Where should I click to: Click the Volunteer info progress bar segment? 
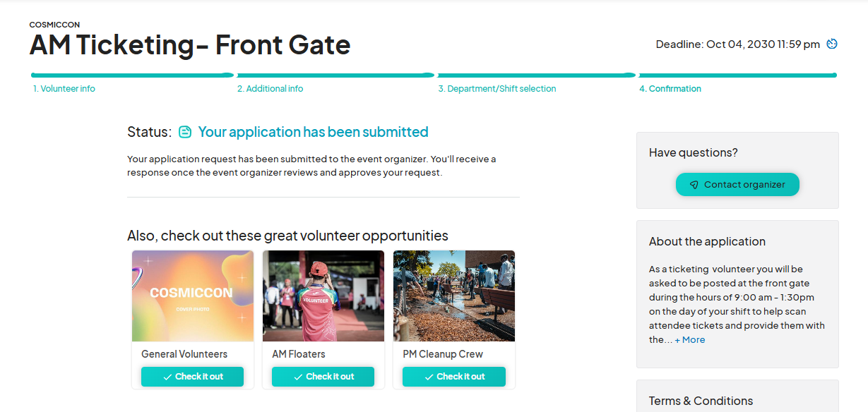point(132,75)
